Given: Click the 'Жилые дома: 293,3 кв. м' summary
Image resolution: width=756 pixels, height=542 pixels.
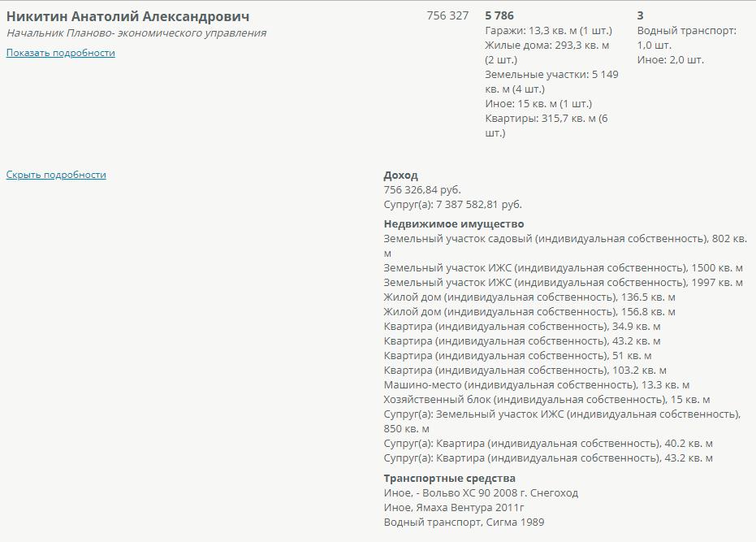Looking at the screenshot, I should [x=546, y=46].
